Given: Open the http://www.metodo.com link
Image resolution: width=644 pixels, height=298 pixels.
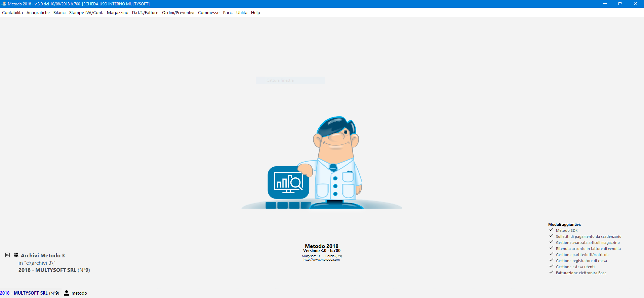Looking at the screenshot, I should pyautogui.click(x=322, y=260).
